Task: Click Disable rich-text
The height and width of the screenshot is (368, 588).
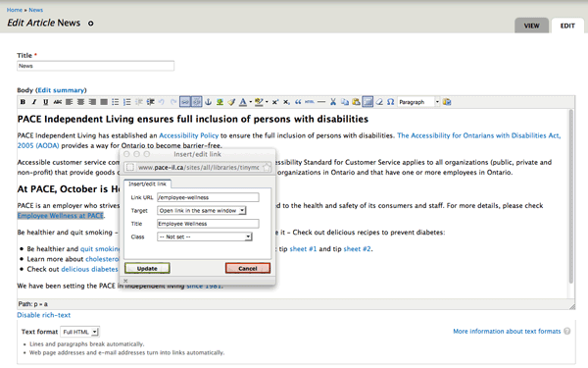Action: tap(43, 315)
